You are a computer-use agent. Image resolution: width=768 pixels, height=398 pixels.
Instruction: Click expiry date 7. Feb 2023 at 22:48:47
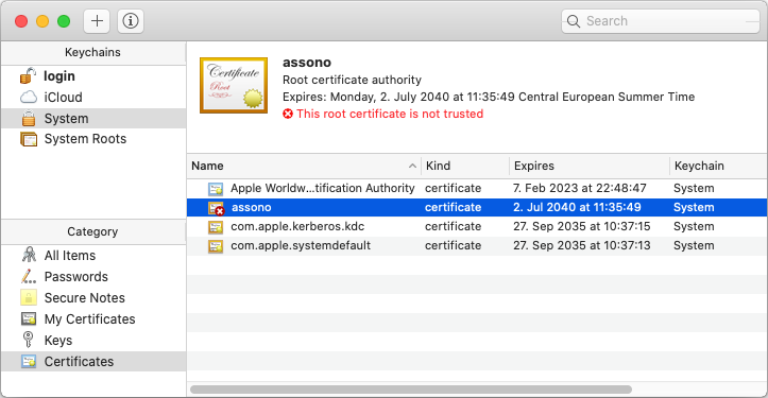tap(579, 188)
